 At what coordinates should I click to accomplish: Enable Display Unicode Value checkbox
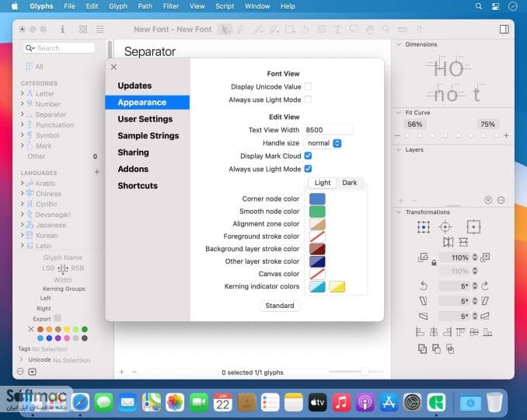(308, 86)
